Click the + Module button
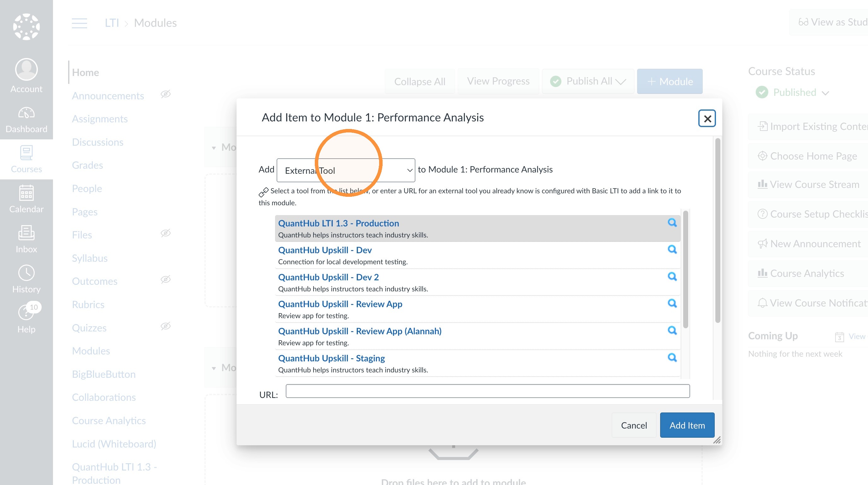Image resolution: width=868 pixels, height=485 pixels. tap(670, 81)
